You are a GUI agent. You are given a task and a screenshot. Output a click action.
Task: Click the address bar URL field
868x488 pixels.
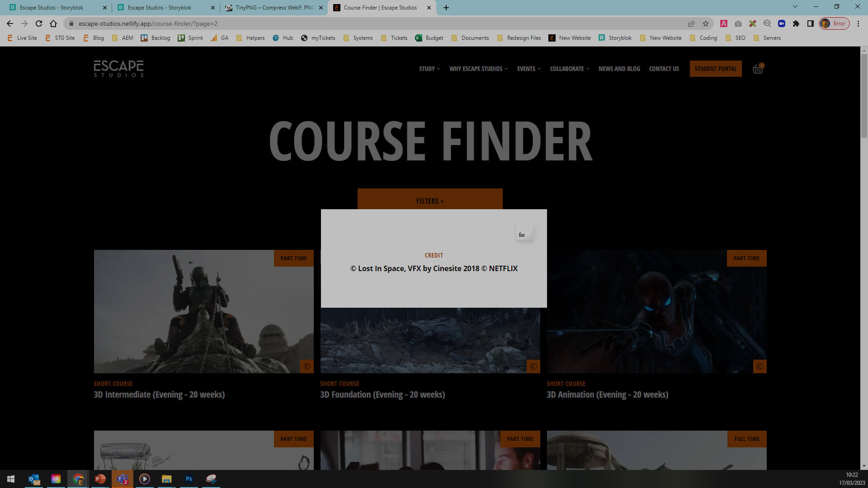[380, 23]
